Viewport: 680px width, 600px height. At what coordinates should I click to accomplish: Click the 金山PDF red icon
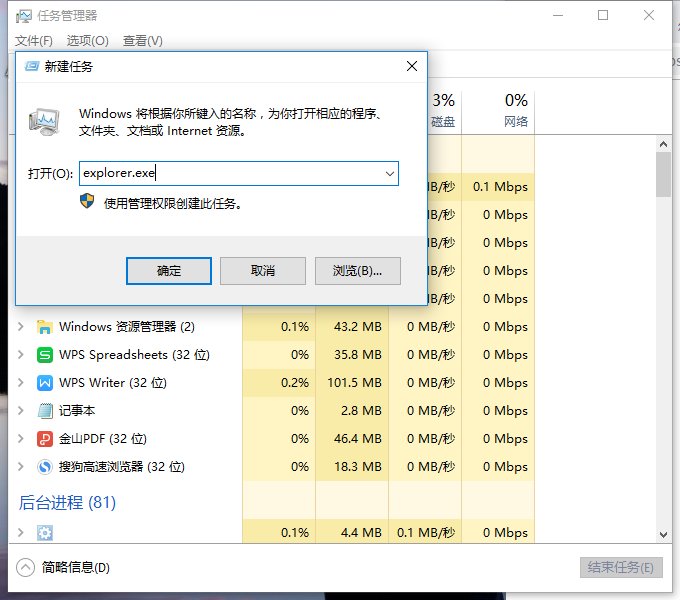coord(45,439)
